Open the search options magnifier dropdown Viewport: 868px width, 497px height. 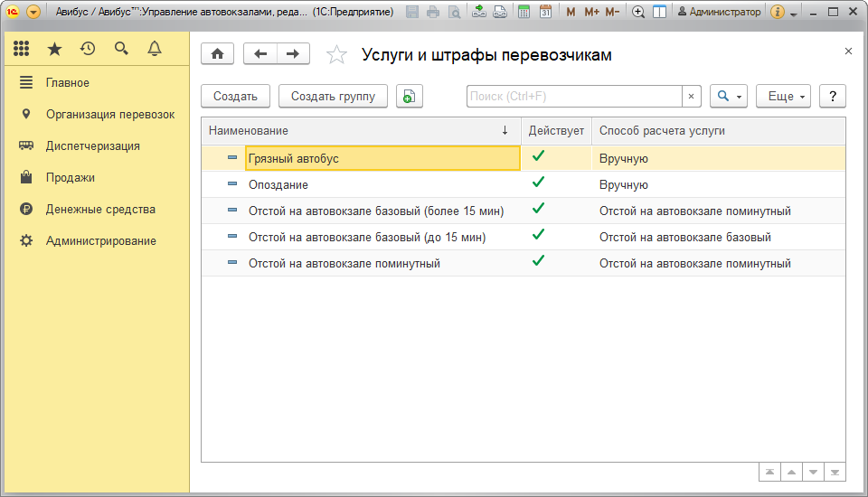[728, 97]
